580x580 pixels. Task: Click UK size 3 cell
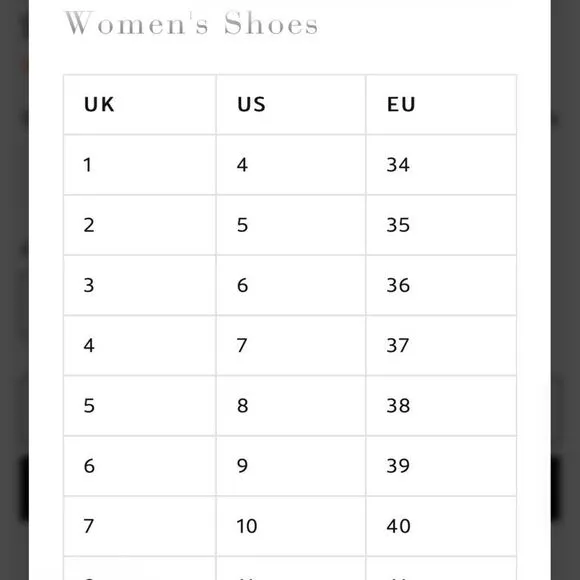click(140, 286)
